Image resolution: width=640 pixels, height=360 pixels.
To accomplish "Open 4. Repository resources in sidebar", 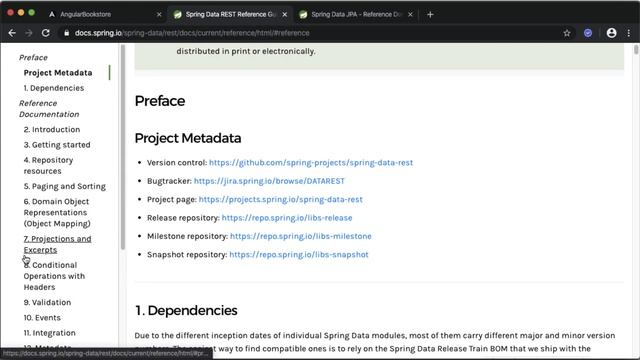I will coord(48,165).
